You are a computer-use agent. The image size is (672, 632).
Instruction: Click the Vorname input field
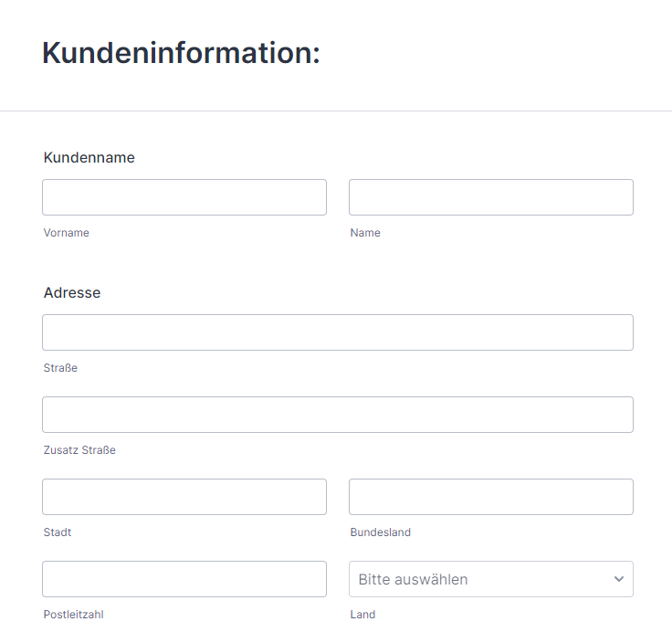tap(184, 197)
